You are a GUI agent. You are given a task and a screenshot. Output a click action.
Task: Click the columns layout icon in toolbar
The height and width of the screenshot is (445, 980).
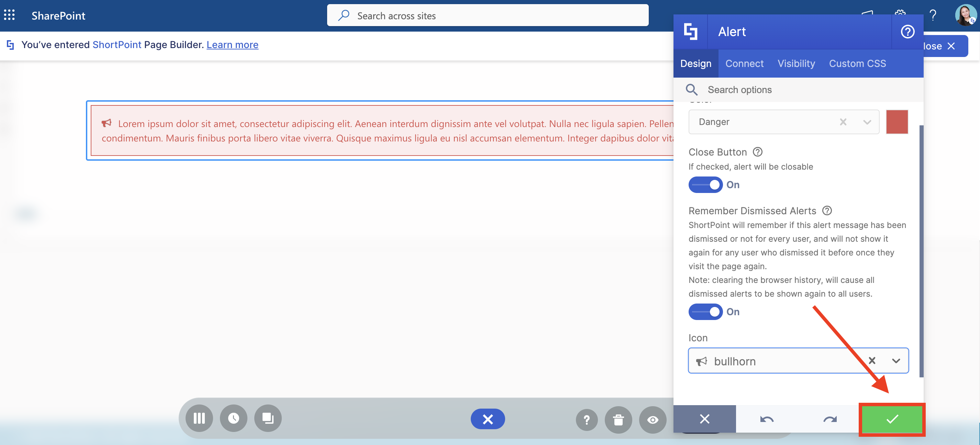(199, 418)
